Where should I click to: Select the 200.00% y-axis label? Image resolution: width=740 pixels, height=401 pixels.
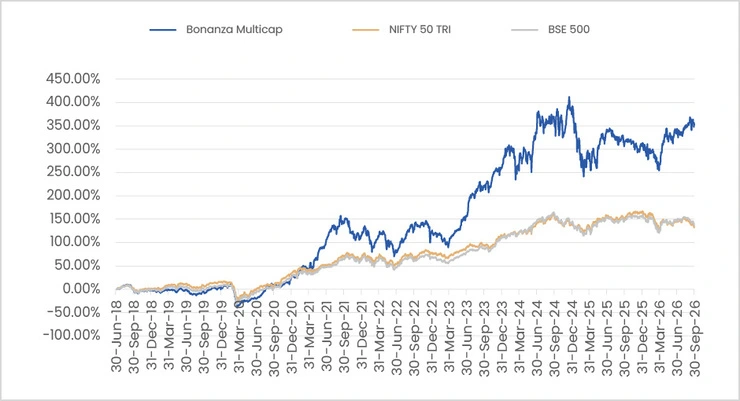[x=73, y=195]
